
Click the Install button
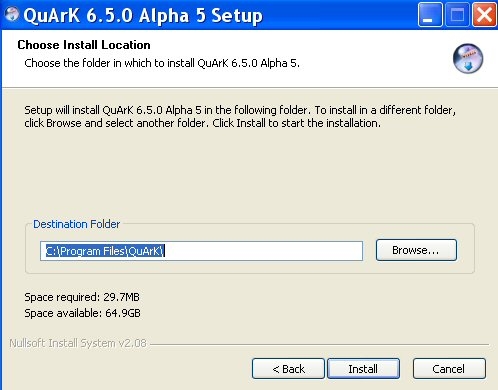[363, 369]
